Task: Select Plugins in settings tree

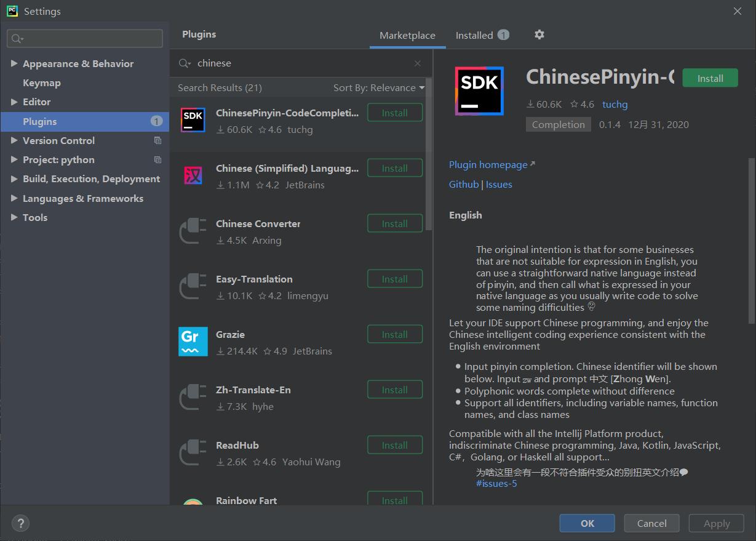Action: click(85, 121)
